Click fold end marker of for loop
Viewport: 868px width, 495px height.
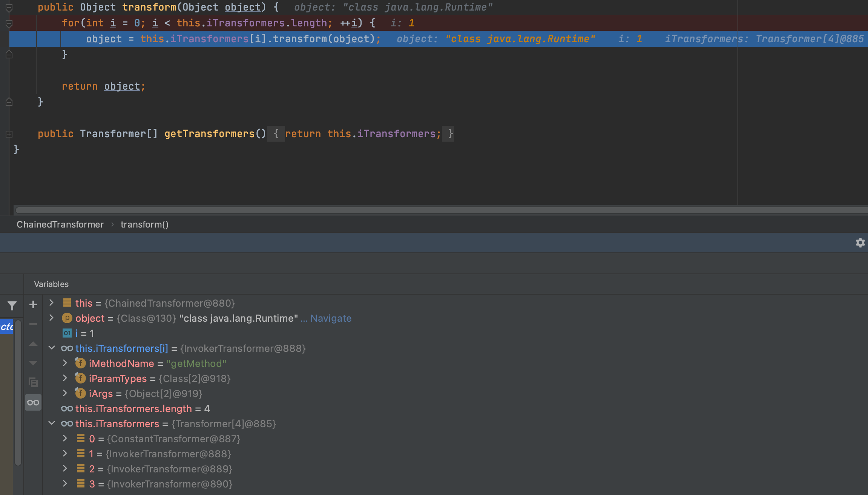pyautogui.click(x=9, y=55)
